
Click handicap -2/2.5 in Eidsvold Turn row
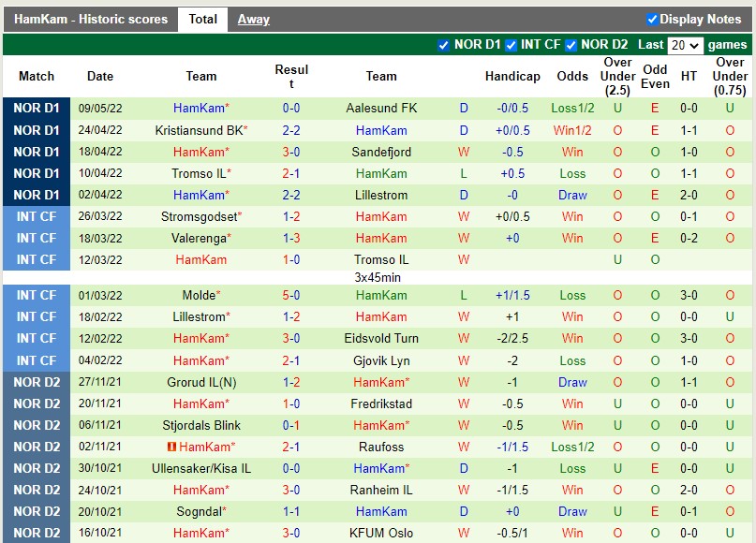click(512, 338)
